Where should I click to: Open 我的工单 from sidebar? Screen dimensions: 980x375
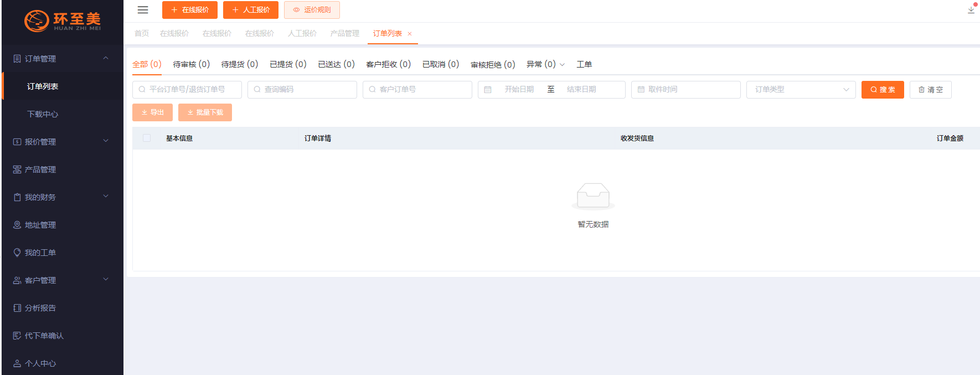pyautogui.click(x=40, y=253)
